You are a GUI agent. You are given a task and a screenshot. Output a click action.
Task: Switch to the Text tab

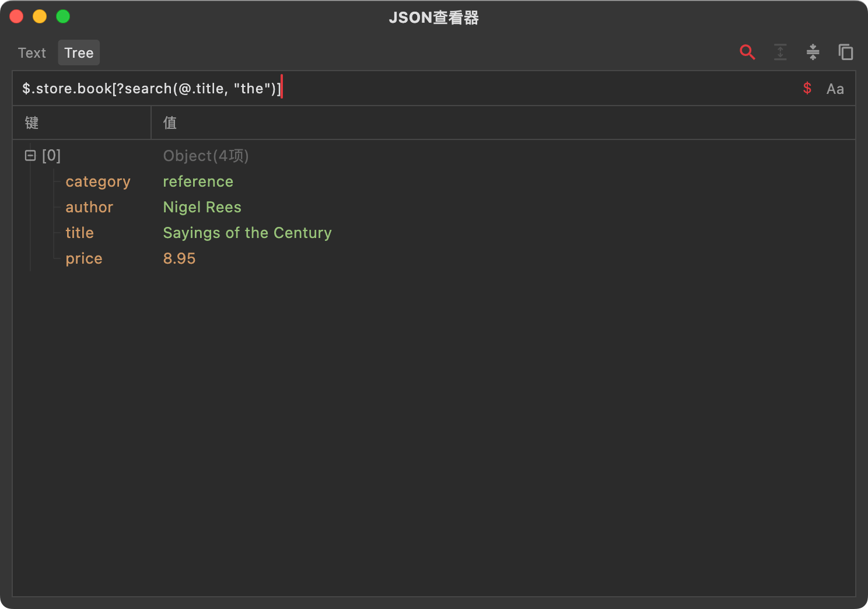tap(32, 53)
